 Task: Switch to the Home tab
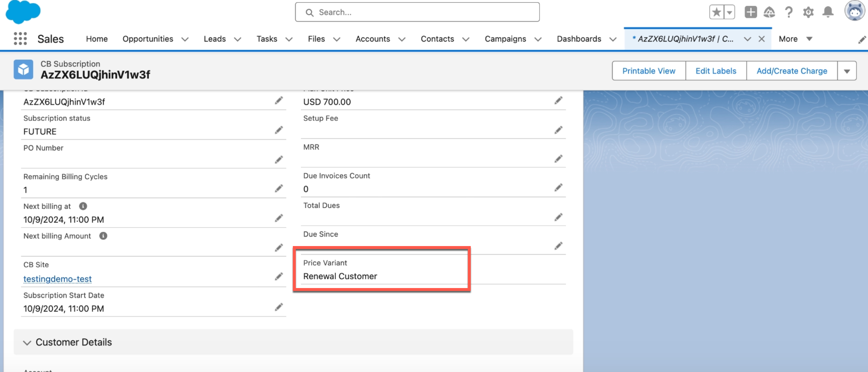(x=97, y=39)
